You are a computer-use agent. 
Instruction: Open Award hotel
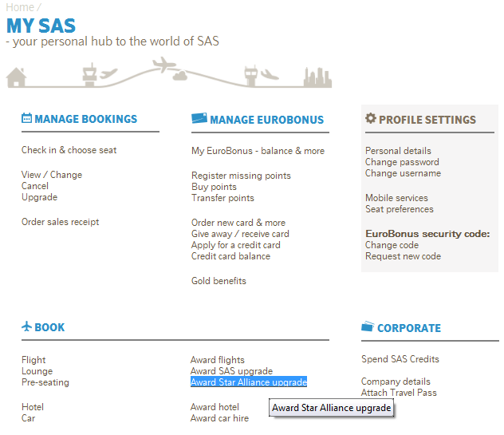click(x=215, y=407)
